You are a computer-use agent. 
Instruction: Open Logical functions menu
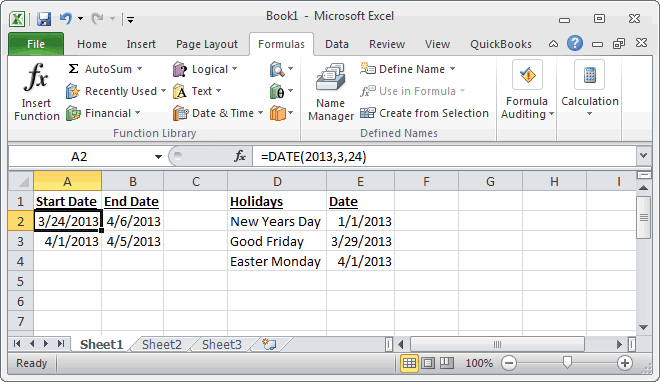[x=205, y=69]
